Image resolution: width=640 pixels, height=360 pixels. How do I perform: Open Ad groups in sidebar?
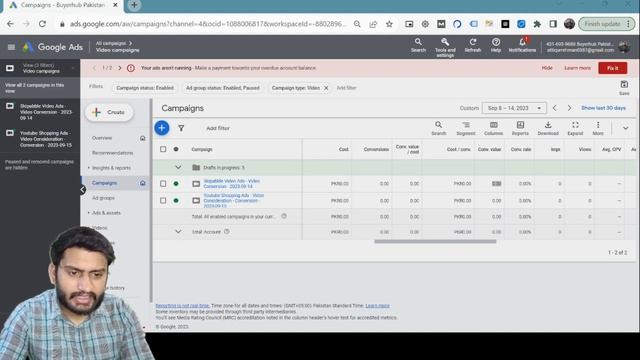pos(103,198)
